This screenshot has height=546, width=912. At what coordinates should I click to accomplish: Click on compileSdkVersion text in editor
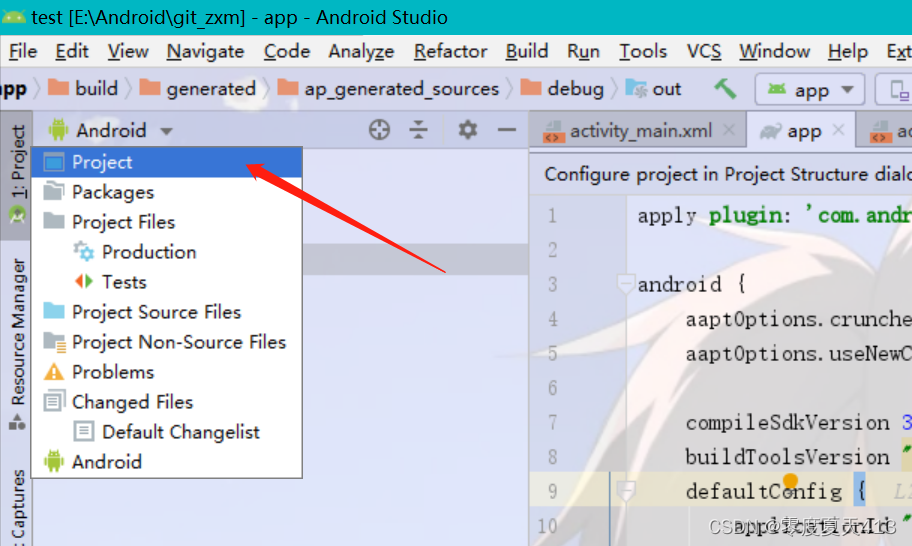[787, 423]
